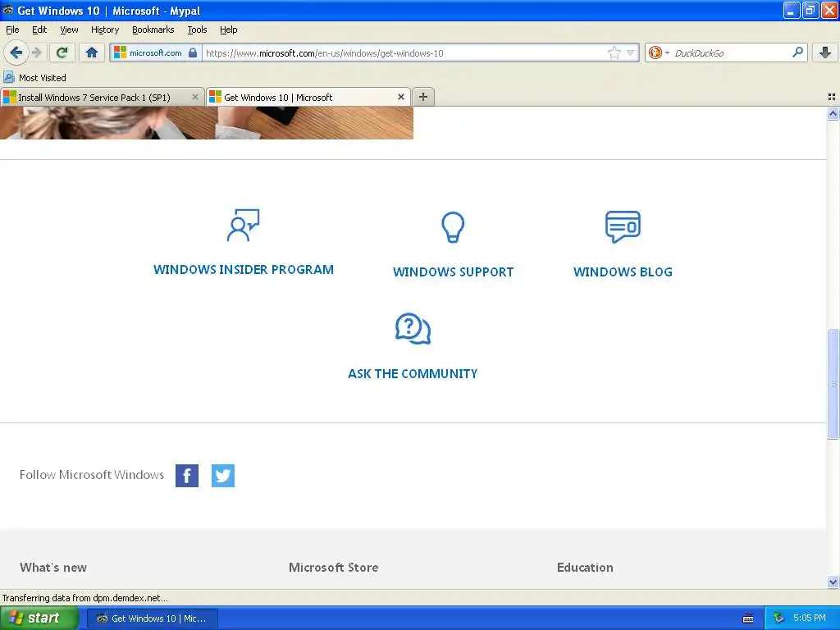Click the Follow Microsoft Windows text
The image size is (840, 630).
pos(92,475)
